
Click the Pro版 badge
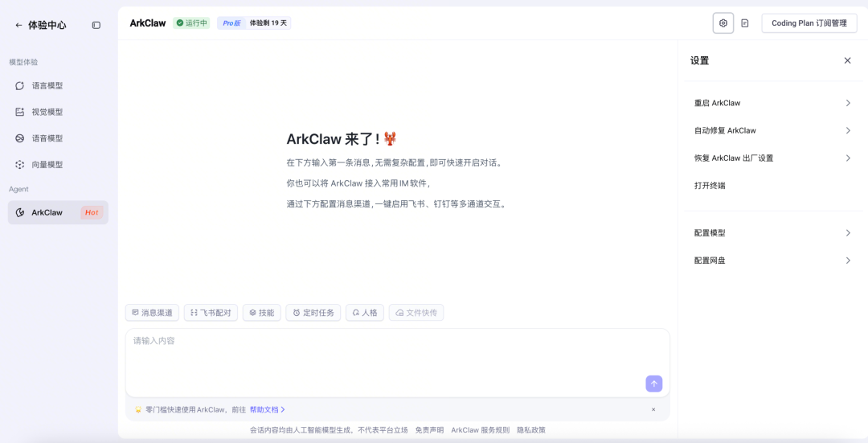click(x=232, y=23)
